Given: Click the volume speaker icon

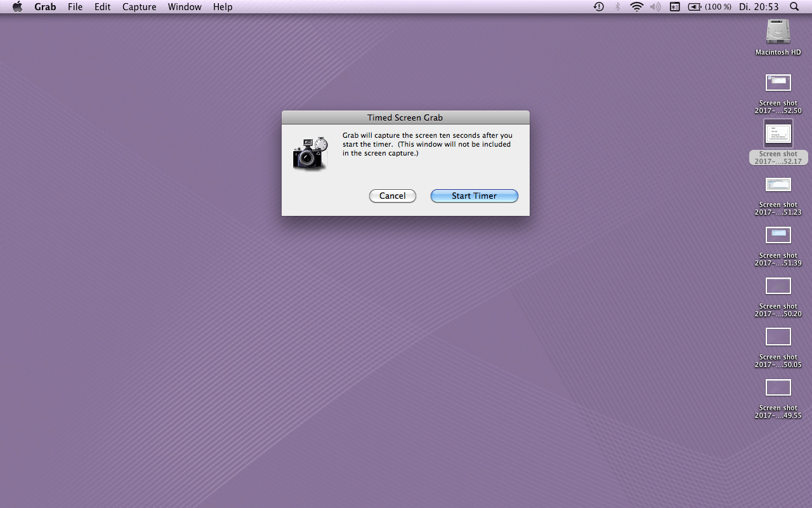Looking at the screenshot, I should [655, 7].
